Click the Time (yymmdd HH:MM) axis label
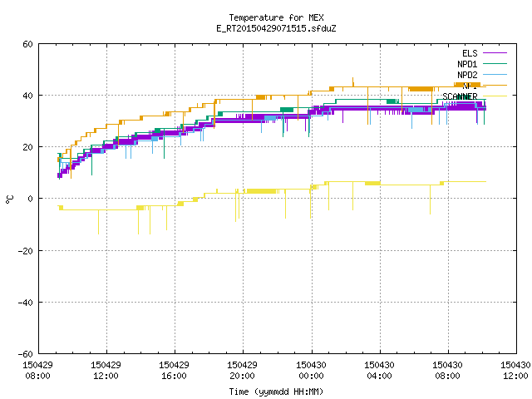The height and width of the screenshot is (399, 532). point(276,392)
